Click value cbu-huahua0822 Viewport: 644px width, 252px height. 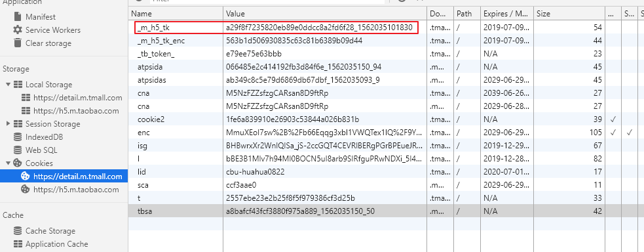tap(255, 172)
